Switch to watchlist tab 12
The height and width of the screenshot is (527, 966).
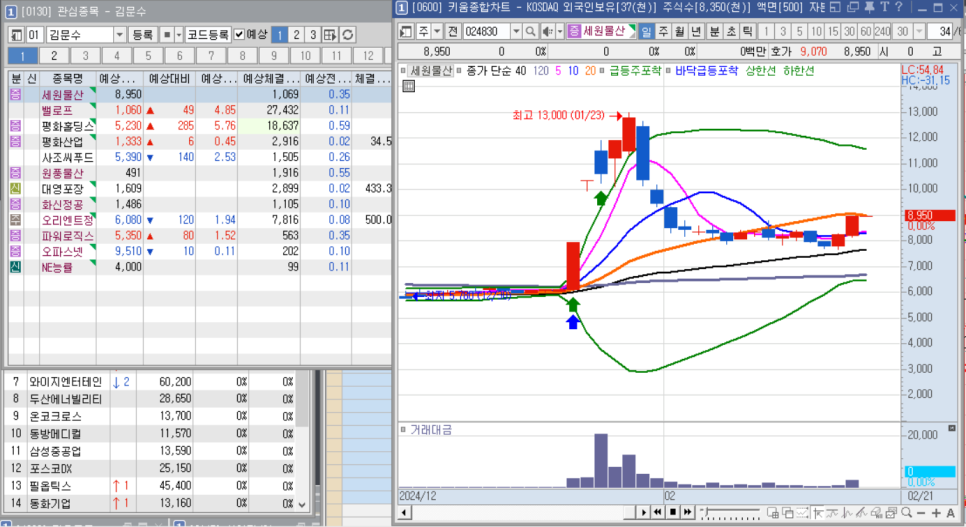[368, 56]
